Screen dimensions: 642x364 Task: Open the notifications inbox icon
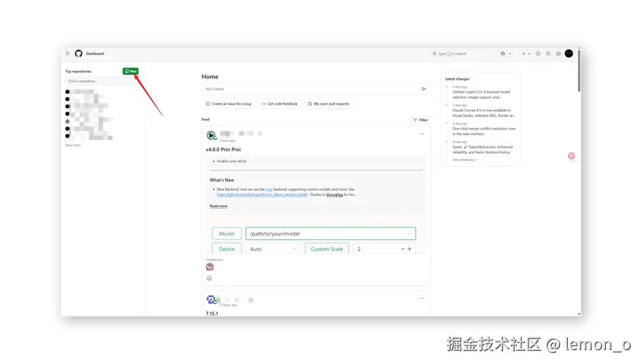[x=558, y=54]
